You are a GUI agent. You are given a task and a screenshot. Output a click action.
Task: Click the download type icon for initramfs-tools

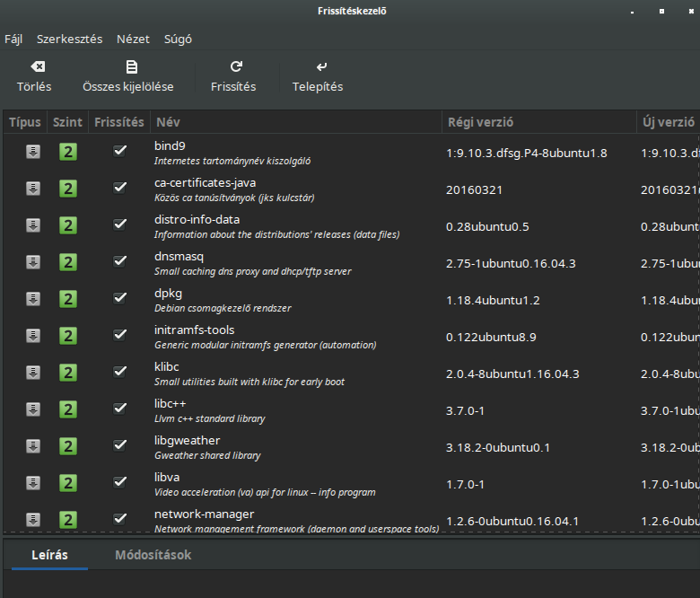pos(33,336)
